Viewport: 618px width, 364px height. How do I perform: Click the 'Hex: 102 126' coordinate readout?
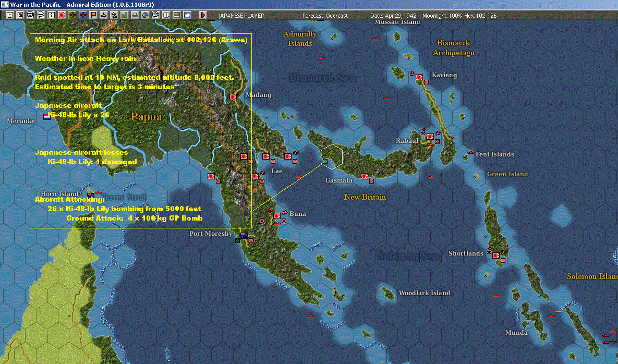pyautogui.click(x=480, y=16)
